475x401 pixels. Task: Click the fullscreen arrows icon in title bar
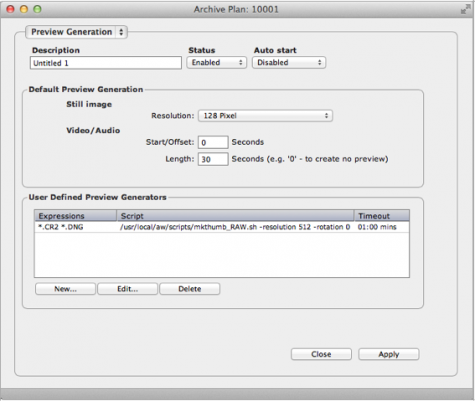(x=465, y=9)
